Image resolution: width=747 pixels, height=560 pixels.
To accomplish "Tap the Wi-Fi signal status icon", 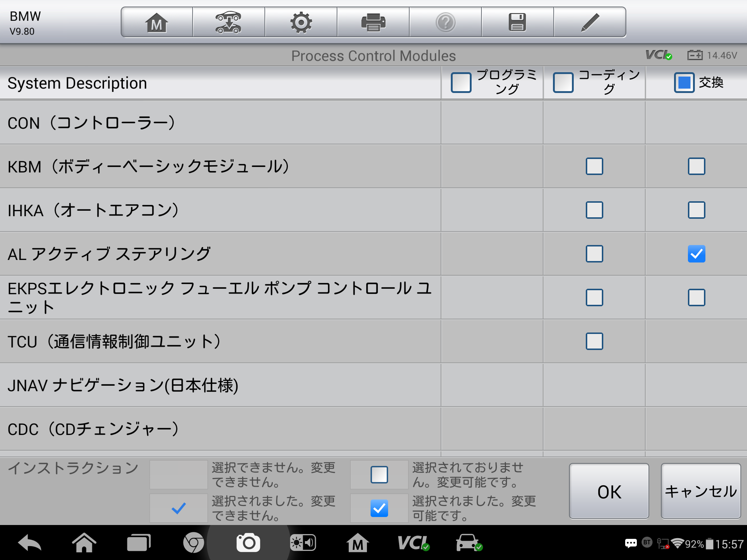I will coord(677,544).
